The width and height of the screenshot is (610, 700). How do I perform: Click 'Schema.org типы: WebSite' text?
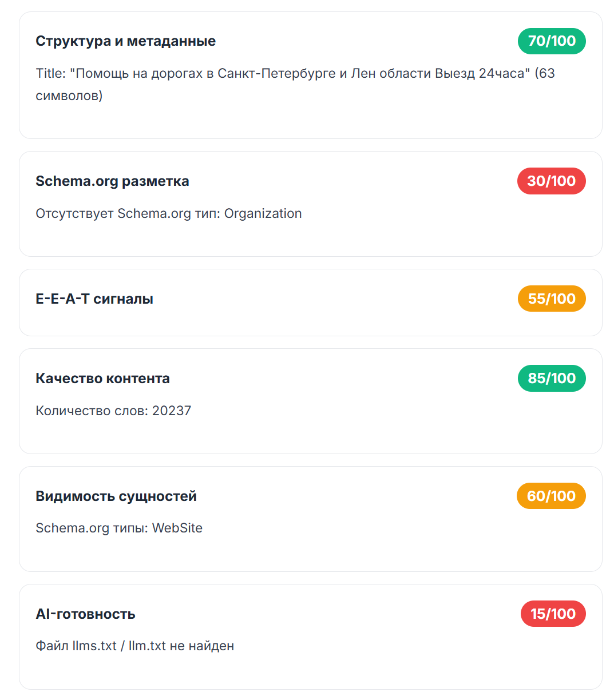pos(119,528)
